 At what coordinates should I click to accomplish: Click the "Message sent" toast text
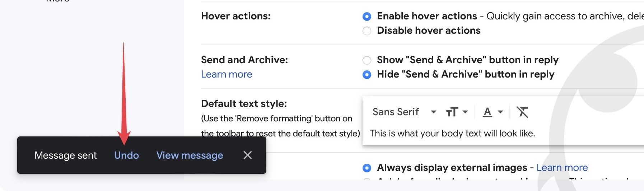66,155
